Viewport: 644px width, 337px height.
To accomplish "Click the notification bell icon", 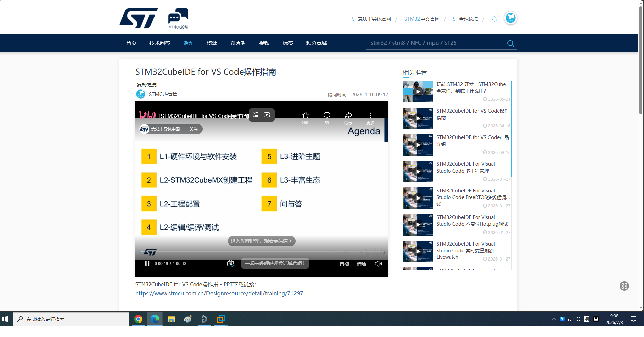I will pyautogui.click(x=494, y=19).
